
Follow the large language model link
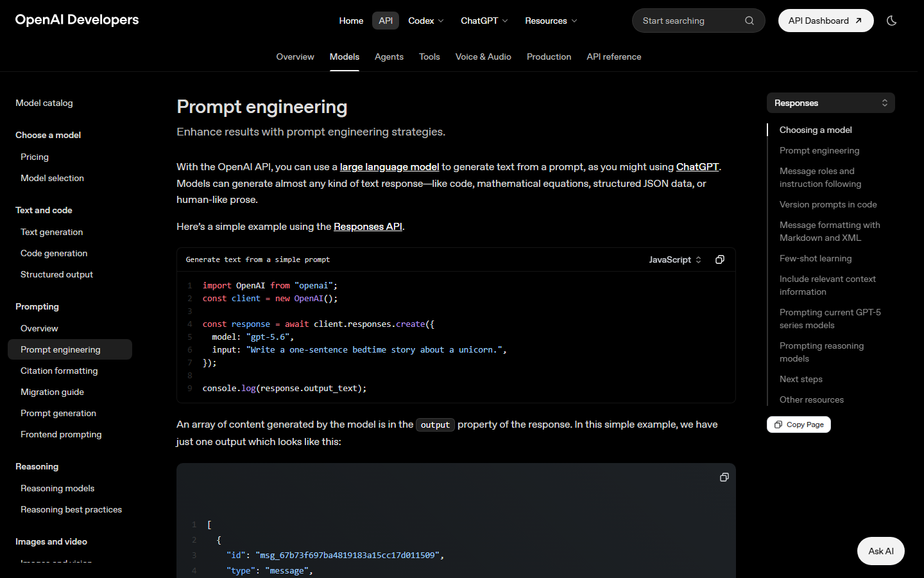(389, 167)
